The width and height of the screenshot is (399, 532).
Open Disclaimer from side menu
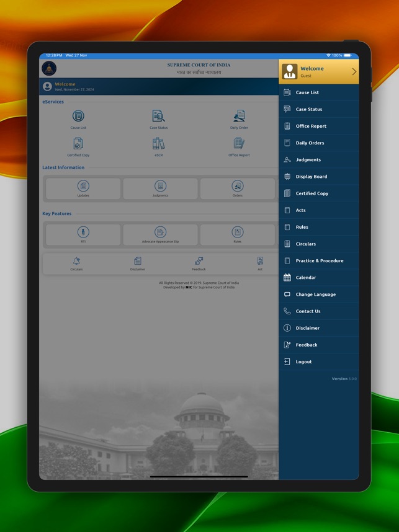tap(318, 328)
